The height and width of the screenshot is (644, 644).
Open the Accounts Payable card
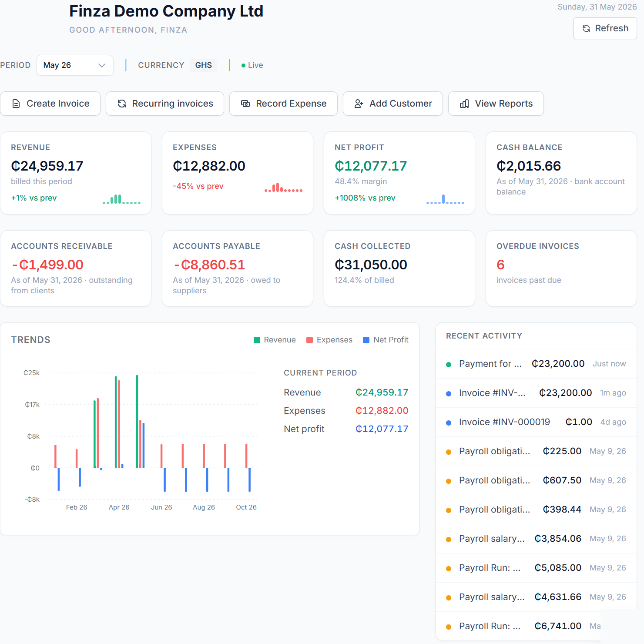238,268
